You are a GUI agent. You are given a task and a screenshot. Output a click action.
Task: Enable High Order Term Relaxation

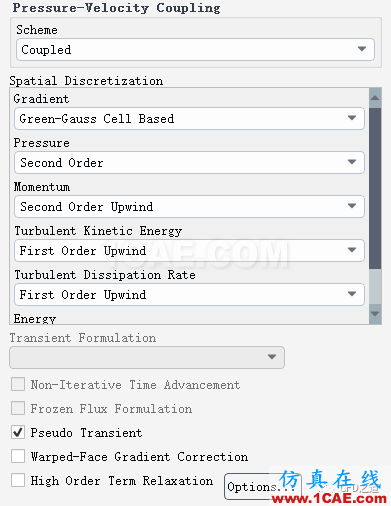pos(18,480)
